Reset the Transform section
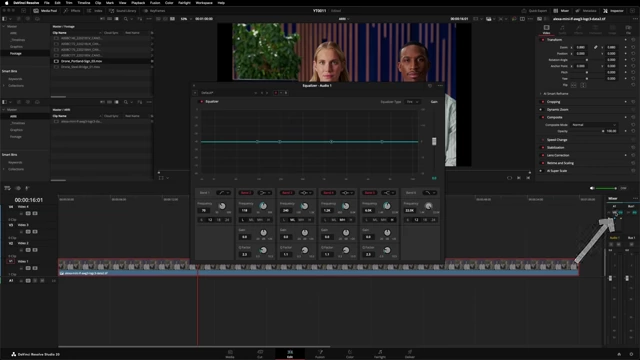640x360 pixels. 633,40
